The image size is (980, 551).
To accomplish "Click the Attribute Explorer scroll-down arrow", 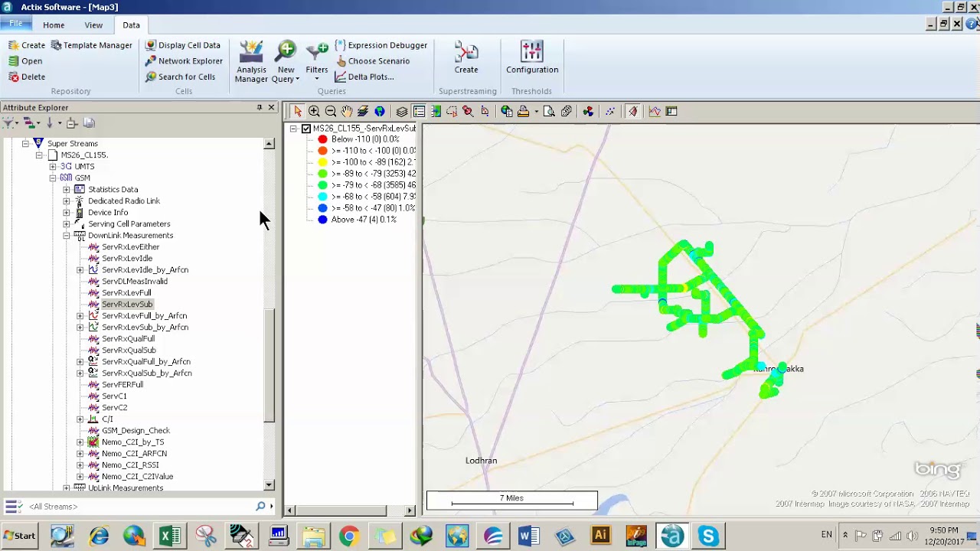I will 269,485.
